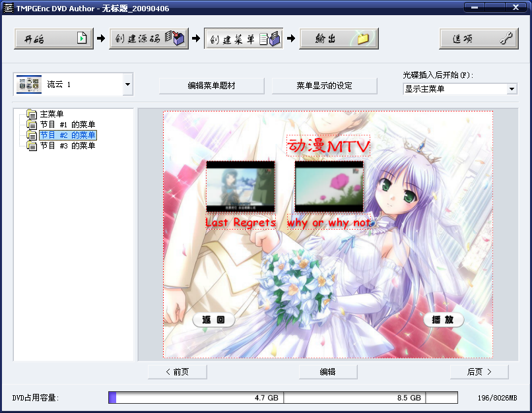
Task: Click the icon beside 节目 #2 的菜单
Action: click(x=32, y=135)
